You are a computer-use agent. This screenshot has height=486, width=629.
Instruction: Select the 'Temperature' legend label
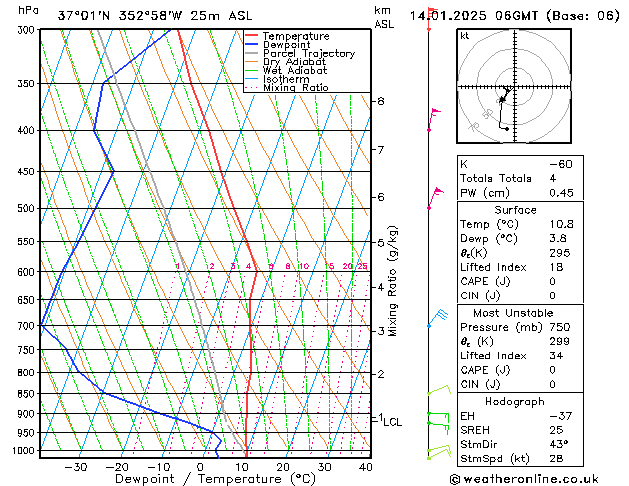(x=296, y=36)
